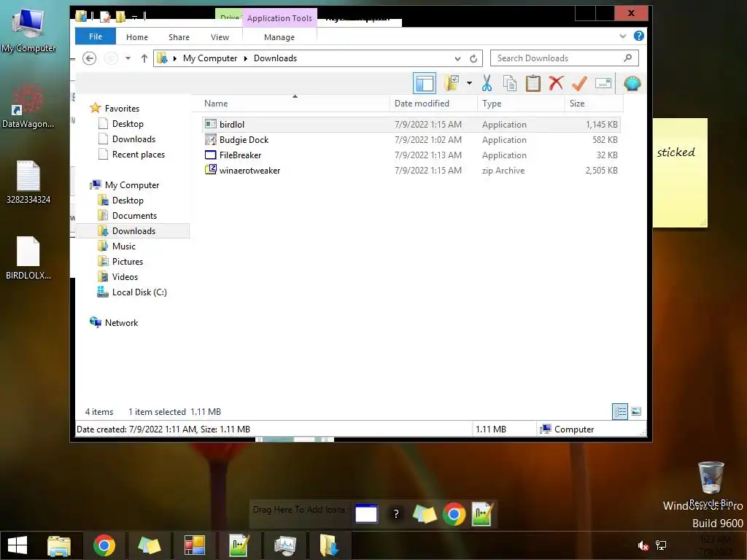Screen dimensions: 747x560
Task: Select DataWagon desktop shortcut
Action: (28, 106)
